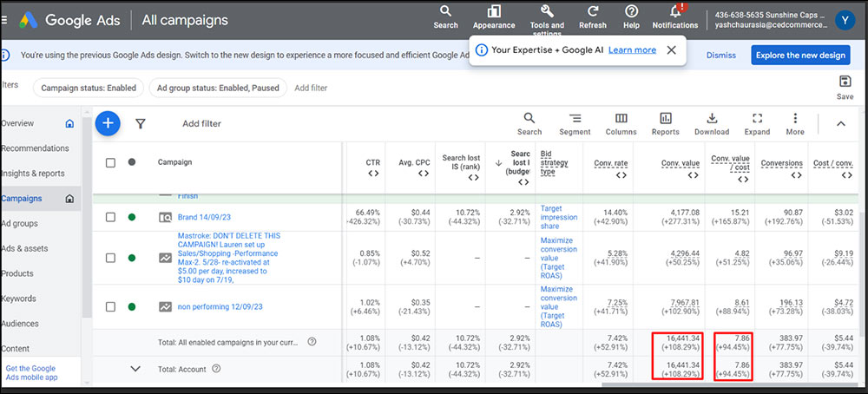Open Brand 14/09/23 campaign link

(x=205, y=218)
